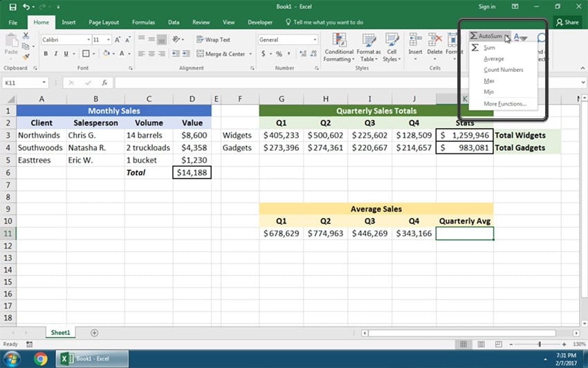Viewport: 588px width, 368px height.
Task: Open the File tab
Action: click(x=12, y=22)
